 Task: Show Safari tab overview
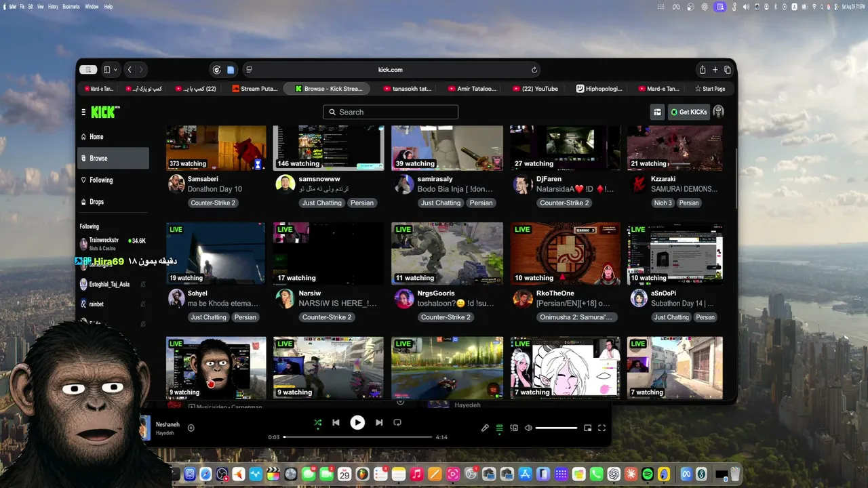(727, 70)
